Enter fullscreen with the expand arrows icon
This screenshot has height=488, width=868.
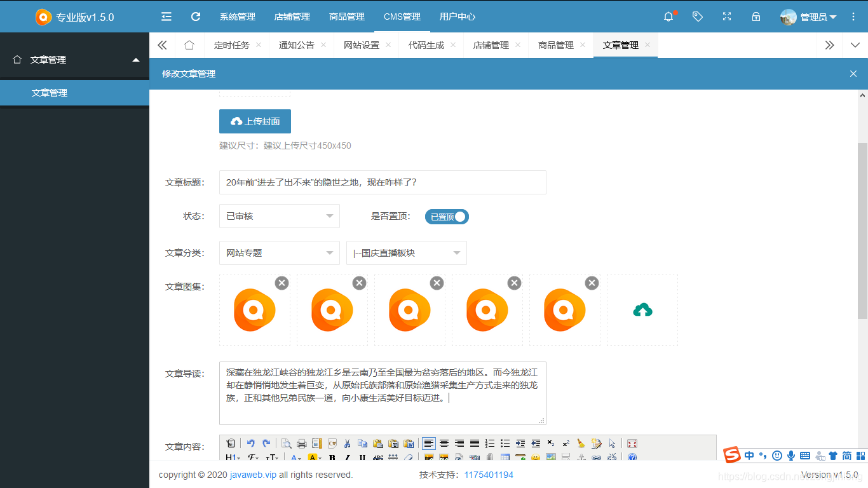727,17
